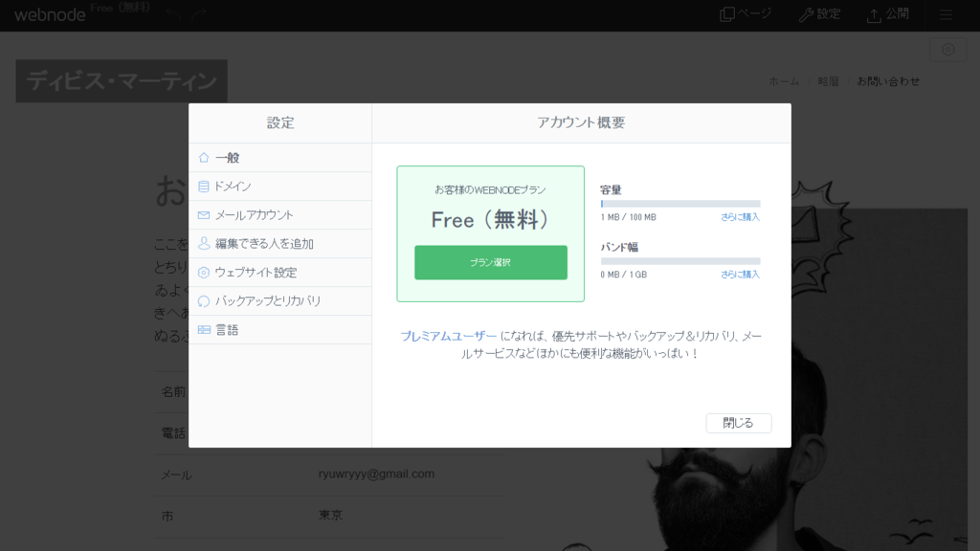The width and height of the screenshot is (980, 551).
Task: Click 公開 in the top bar
Action: click(x=897, y=13)
